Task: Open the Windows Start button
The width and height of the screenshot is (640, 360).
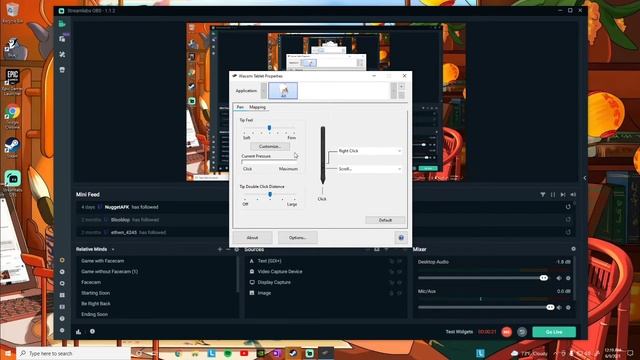Action: pyautogui.click(x=8, y=353)
